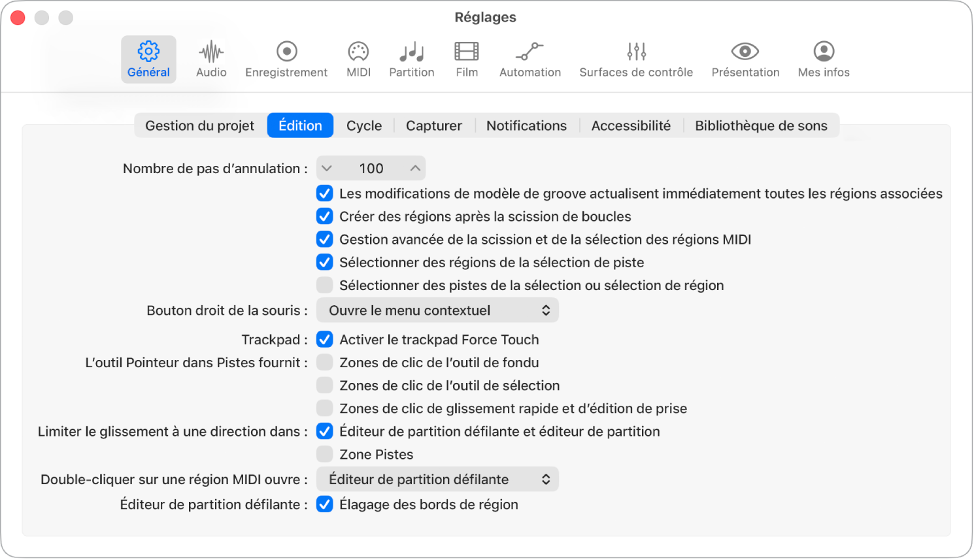
Task: Click the Présentation settings icon
Action: pos(745,59)
